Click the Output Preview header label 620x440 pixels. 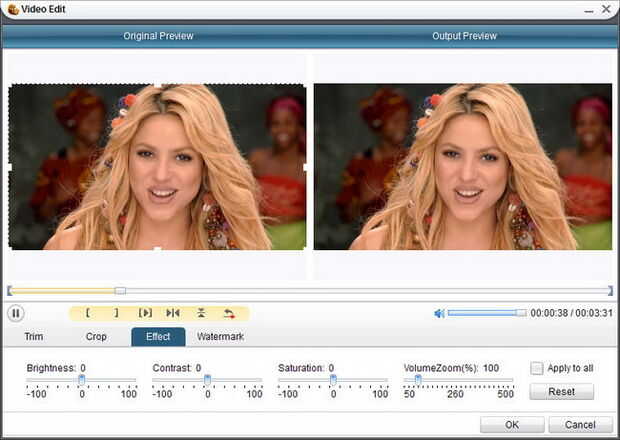click(464, 36)
